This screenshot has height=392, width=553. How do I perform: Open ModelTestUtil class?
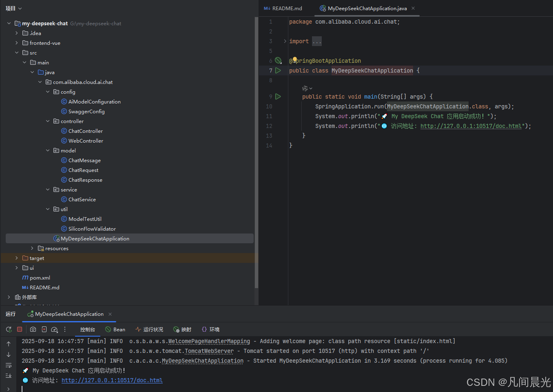pos(85,219)
